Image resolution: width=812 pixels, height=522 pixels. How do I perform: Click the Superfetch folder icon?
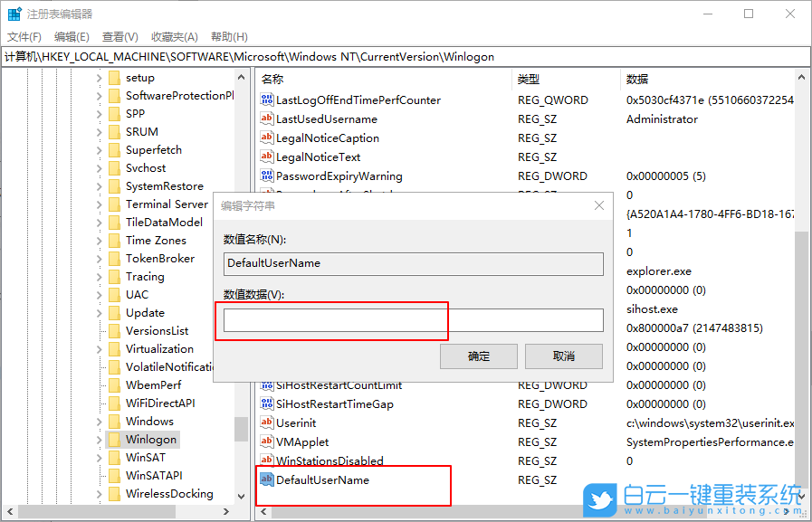(117, 149)
